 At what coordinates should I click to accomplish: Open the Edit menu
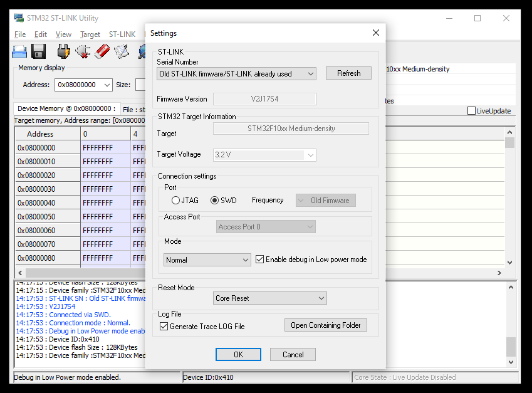coord(40,34)
